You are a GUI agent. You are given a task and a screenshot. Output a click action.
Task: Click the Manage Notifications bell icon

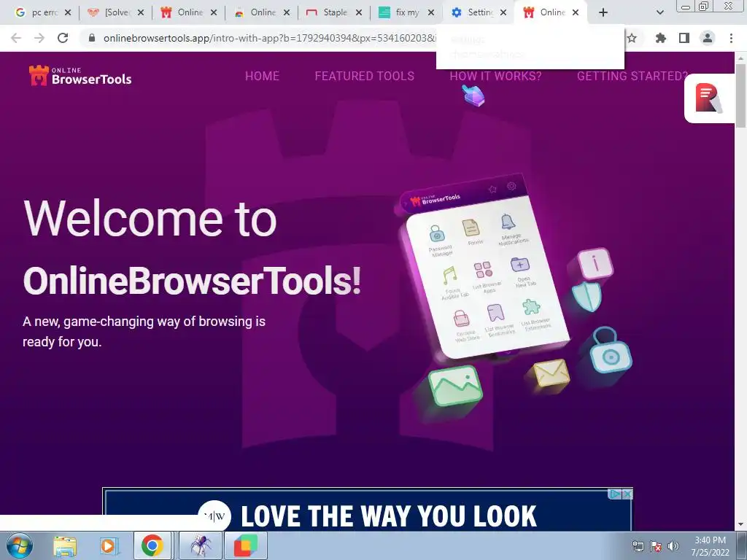click(x=508, y=222)
